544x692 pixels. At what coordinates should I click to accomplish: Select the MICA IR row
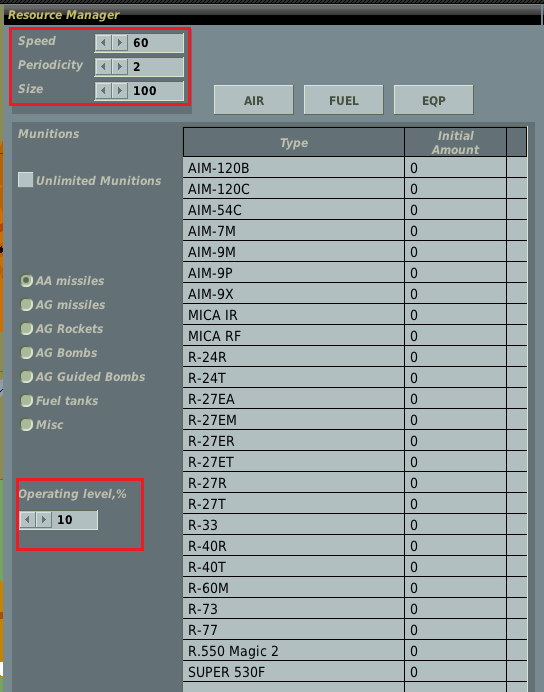tap(355, 315)
